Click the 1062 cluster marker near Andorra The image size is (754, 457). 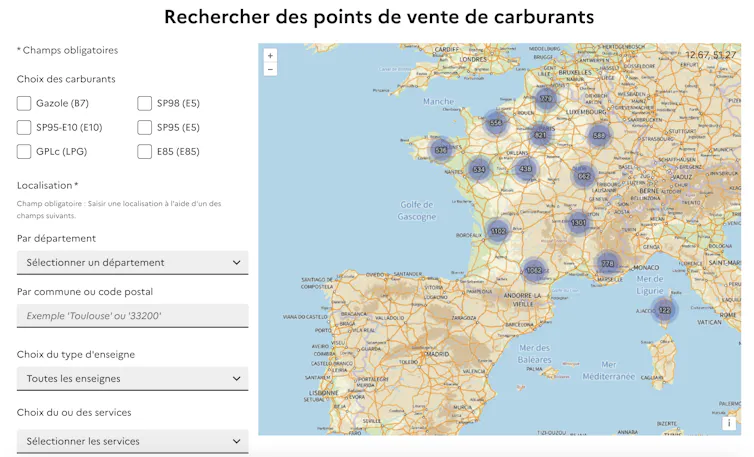534,270
